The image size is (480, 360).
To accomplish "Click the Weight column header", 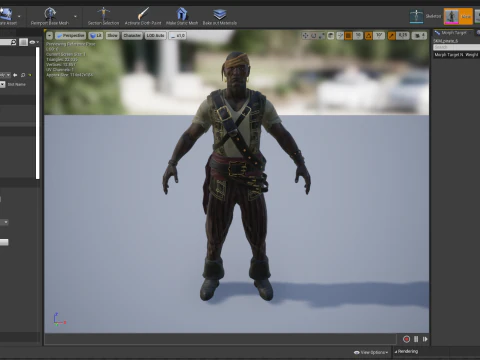I will (471, 55).
